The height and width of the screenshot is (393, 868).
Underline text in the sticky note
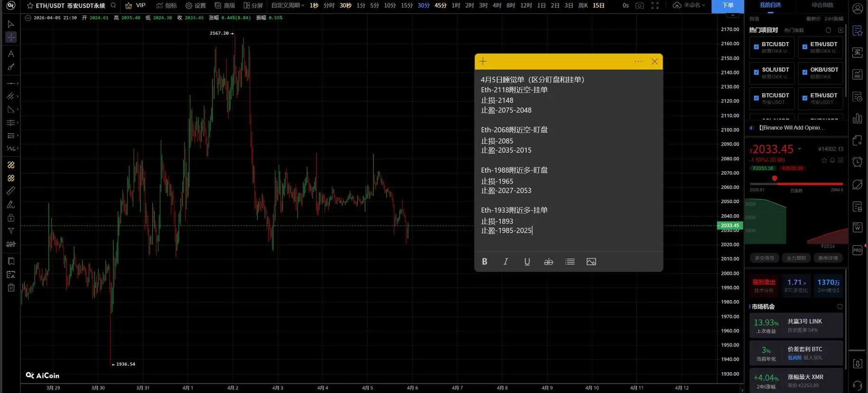[x=527, y=262]
